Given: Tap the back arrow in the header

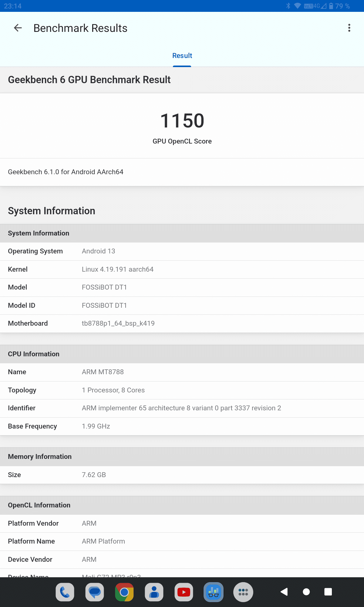Looking at the screenshot, I should coord(18,28).
